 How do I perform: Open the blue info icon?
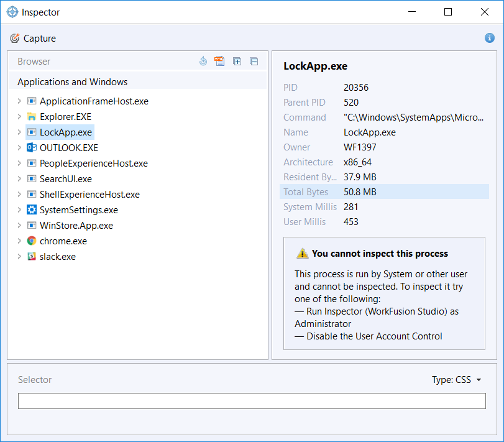[490, 38]
